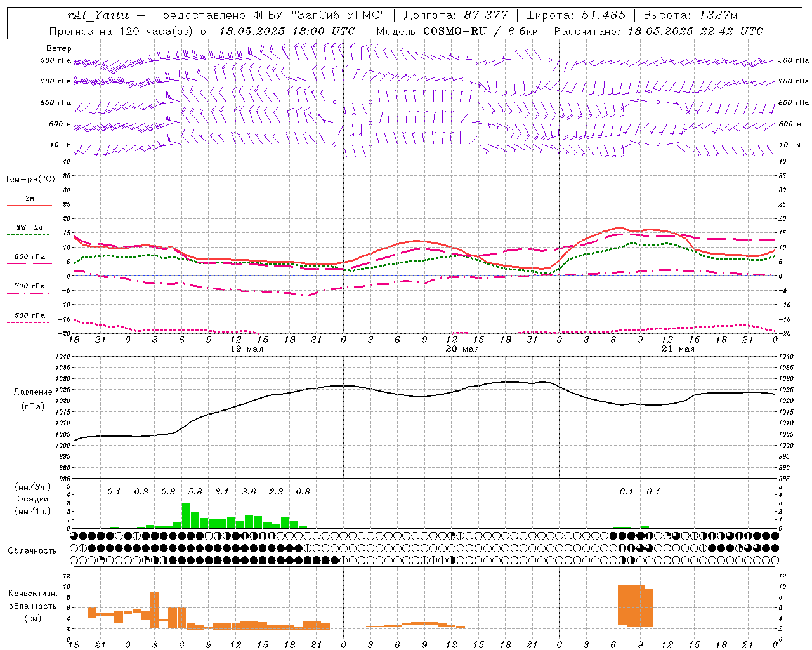Click the 10 м wind level label on the left
This screenshot has height=650, width=812.
(x=60, y=145)
